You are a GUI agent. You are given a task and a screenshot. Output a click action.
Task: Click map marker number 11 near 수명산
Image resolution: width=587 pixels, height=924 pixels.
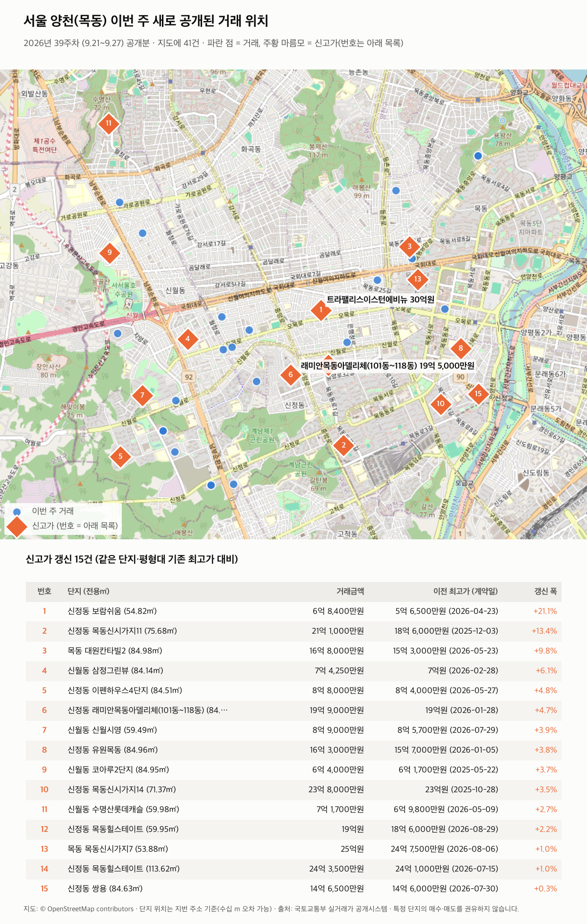(x=109, y=123)
